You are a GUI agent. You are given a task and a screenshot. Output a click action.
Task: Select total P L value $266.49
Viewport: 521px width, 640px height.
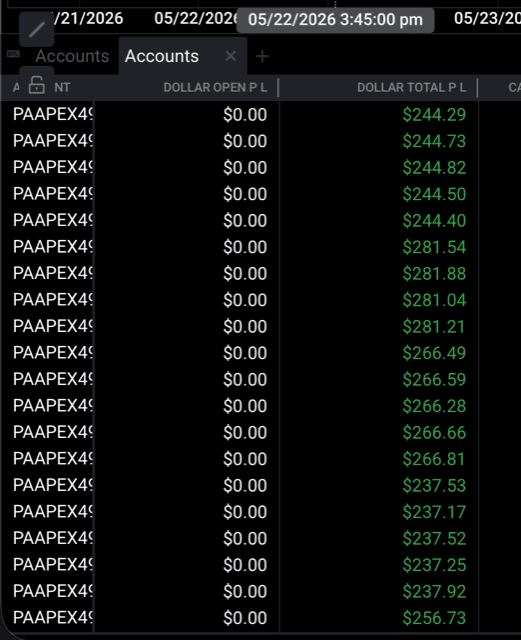pos(434,353)
